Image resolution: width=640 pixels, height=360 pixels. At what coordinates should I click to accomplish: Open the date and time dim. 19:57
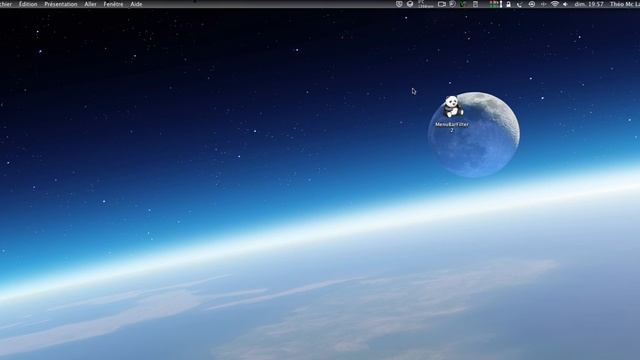pyautogui.click(x=589, y=4)
